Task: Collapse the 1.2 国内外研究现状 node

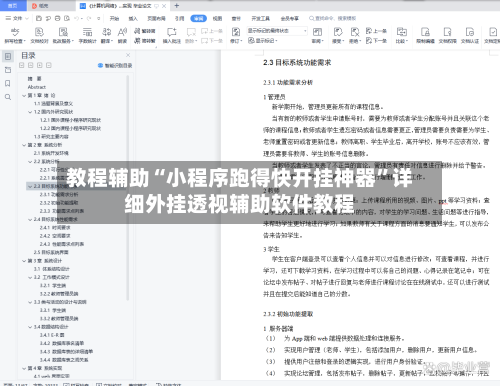Action: 30,112
